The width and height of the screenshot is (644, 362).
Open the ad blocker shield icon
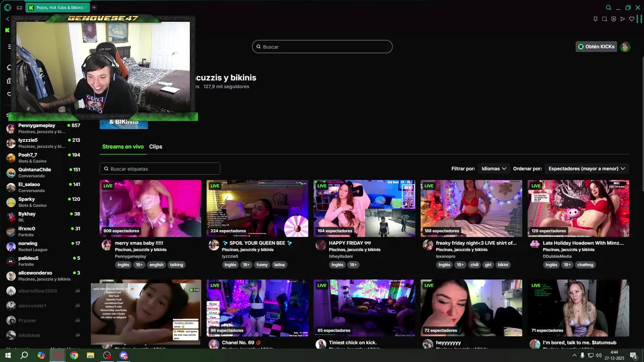[x=613, y=19]
